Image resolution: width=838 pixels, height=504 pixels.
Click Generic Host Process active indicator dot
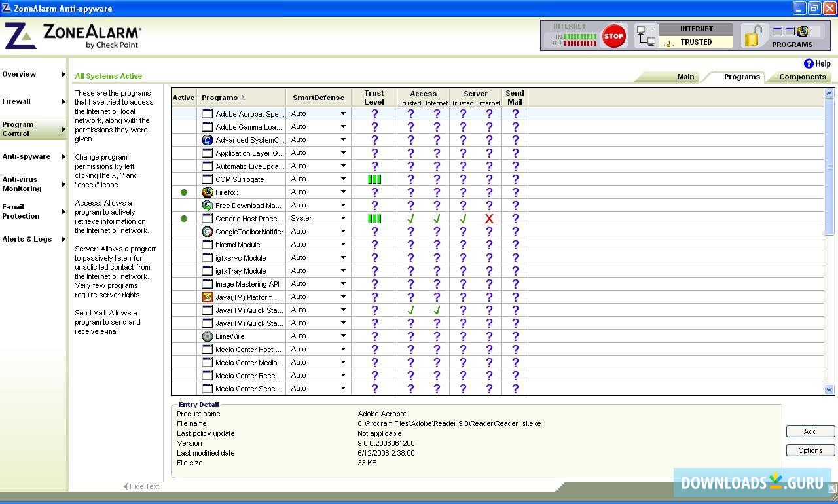pyautogui.click(x=184, y=219)
